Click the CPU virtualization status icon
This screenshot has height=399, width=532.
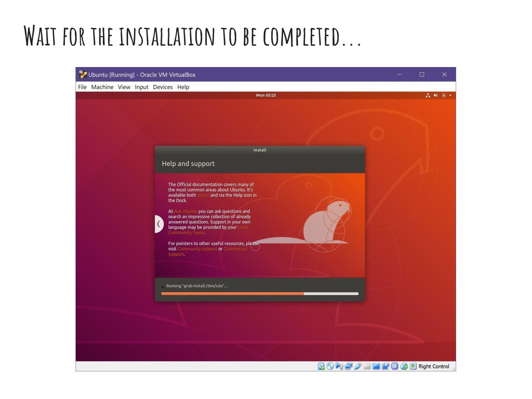click(394, 366)
